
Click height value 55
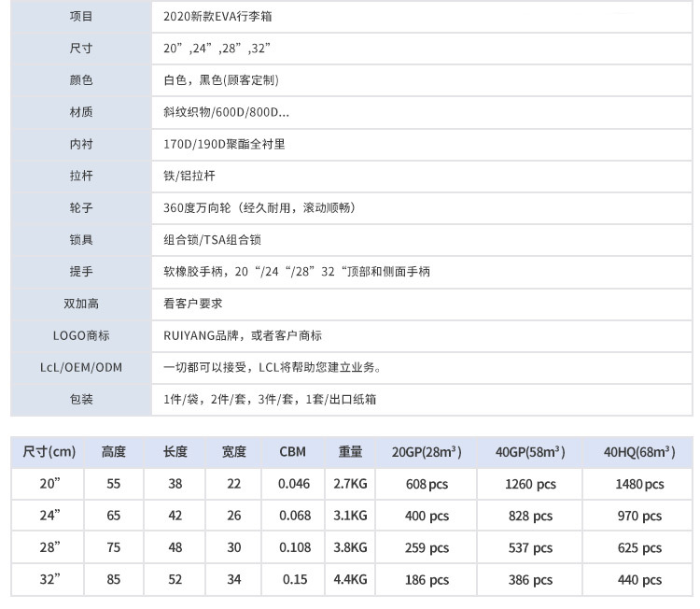tap(113, 484)
